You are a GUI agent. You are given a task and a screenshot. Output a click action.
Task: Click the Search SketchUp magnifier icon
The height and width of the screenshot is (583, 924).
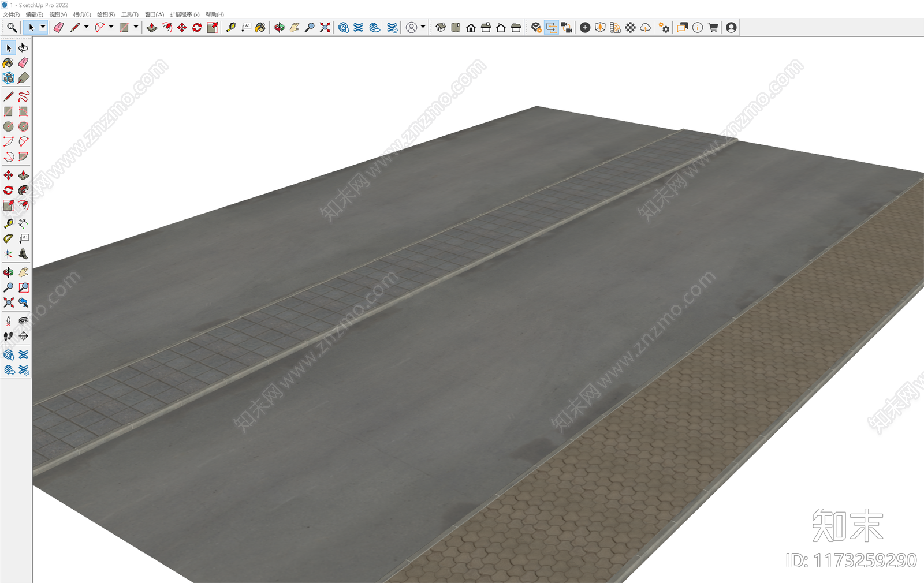coord(12,27)
